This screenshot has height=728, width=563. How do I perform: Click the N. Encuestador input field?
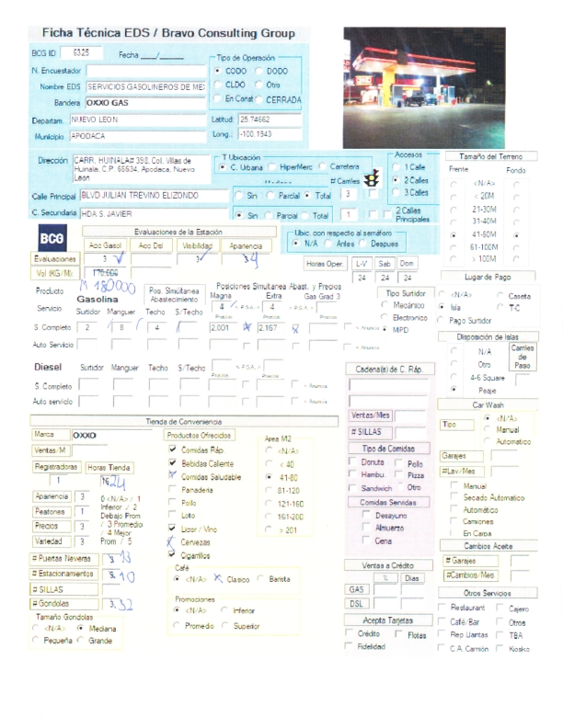[x=146, y=71]
